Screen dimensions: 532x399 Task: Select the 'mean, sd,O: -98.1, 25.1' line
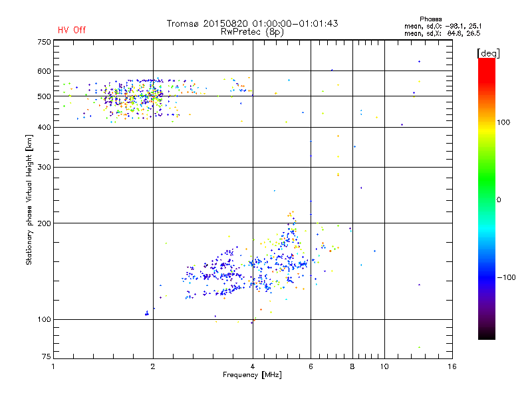point(443,26)
